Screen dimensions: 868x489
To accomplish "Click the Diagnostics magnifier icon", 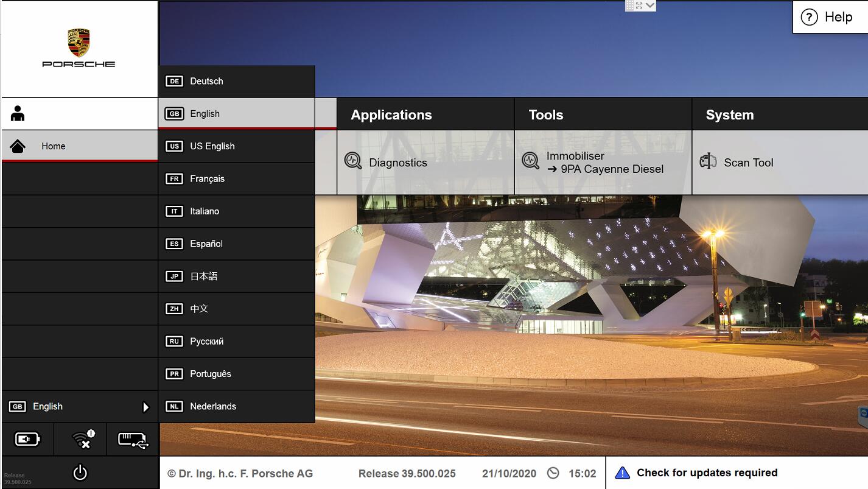I will [353, 161].
